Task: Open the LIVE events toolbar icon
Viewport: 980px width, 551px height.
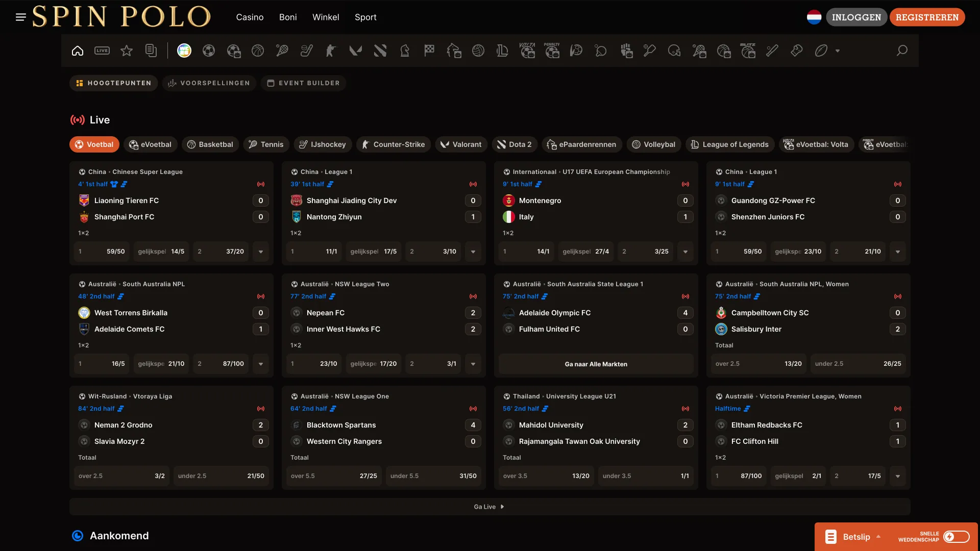Action: click(x=102, y=51)
